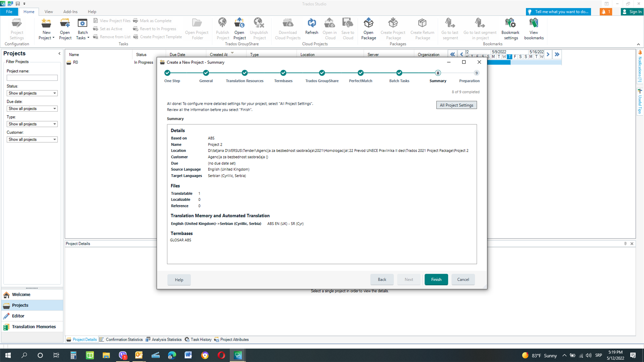Viewport: 644px width, 362px height.
Task: Click Set as Active in ribbon
Action: coord(107,29)
